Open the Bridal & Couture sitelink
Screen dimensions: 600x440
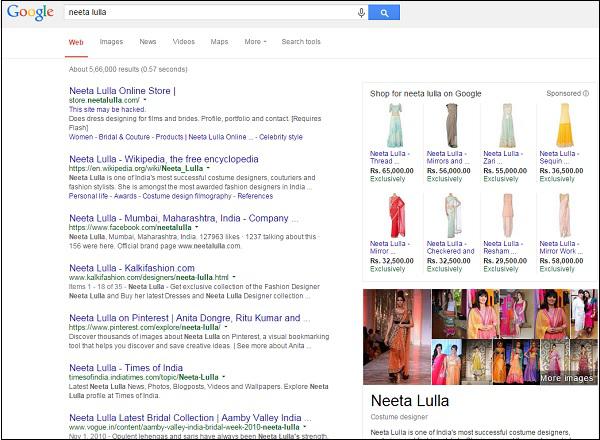pyautogui.click(x=124, y=137)
